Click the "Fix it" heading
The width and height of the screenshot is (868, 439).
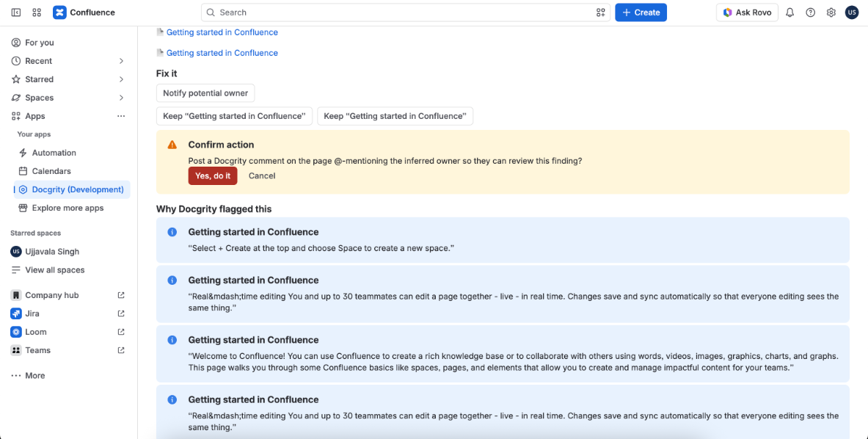click(167, 73)
